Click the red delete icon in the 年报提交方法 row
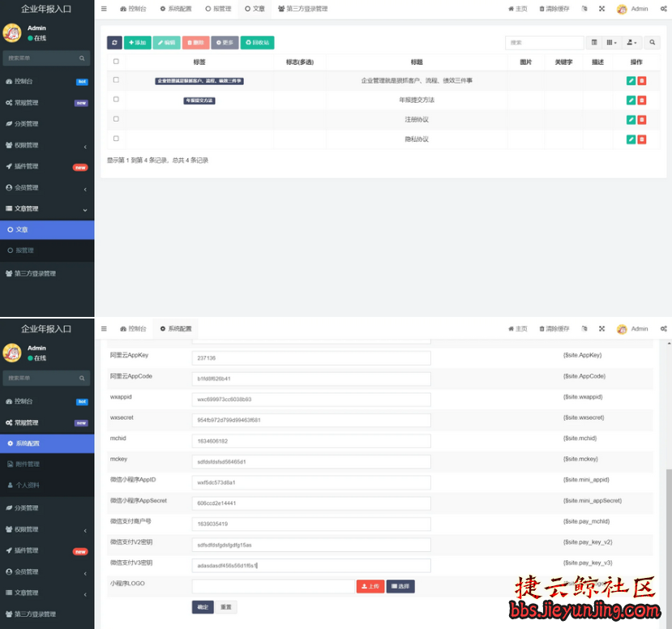Viewport: 672px width, 629px height. pos(641,101)
